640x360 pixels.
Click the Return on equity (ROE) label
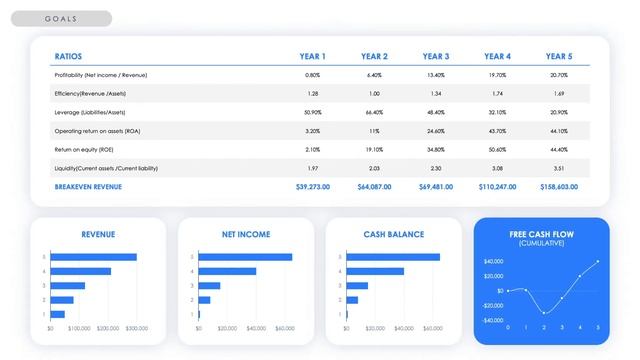click(84, 149)
